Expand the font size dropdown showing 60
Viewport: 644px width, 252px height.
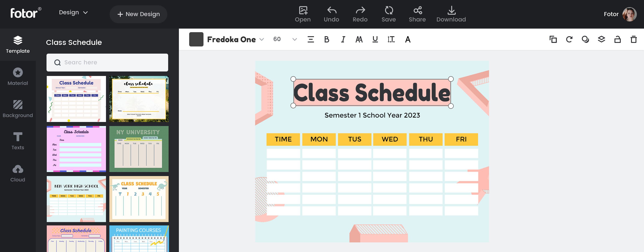pyautogui.click(x=295, y=39)
